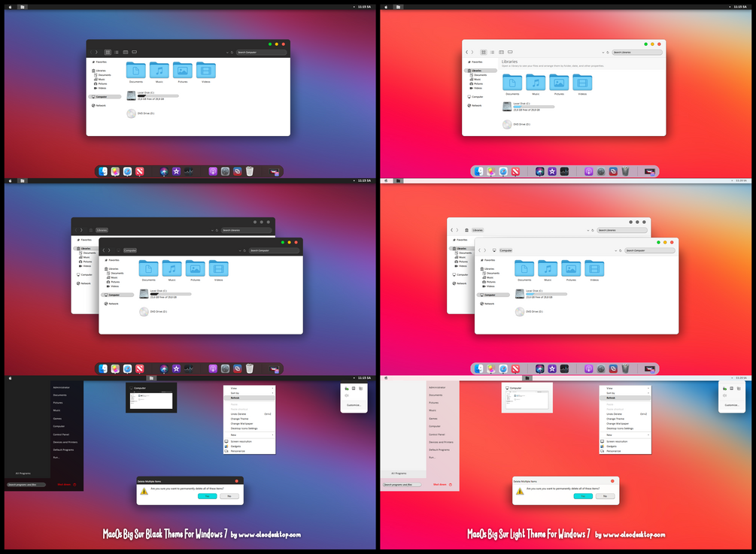Select column view in dark view-buttons window

(126, 52)
